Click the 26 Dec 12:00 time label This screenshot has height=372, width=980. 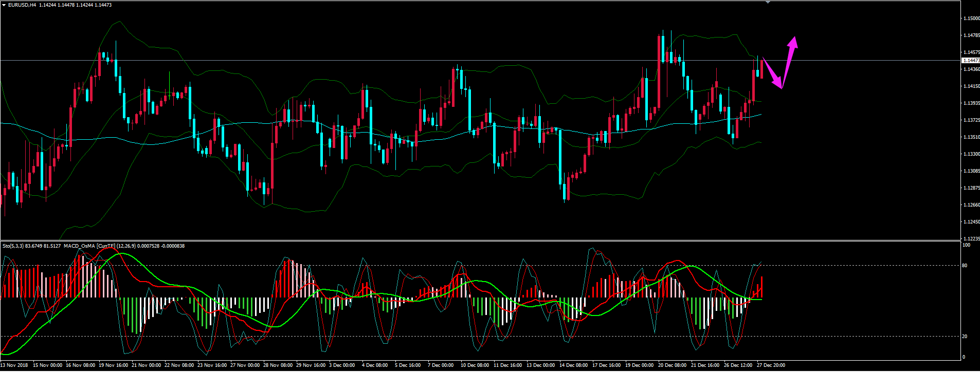tap(738, 365)
